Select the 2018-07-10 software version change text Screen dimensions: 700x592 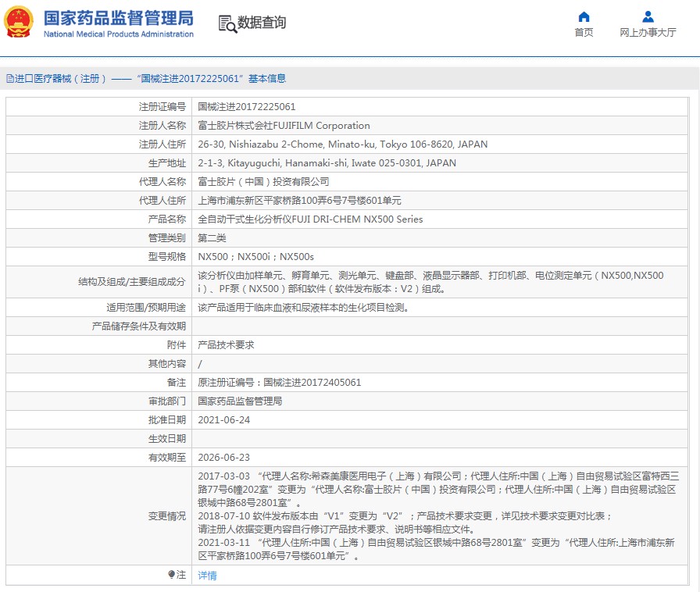point(405,522)
